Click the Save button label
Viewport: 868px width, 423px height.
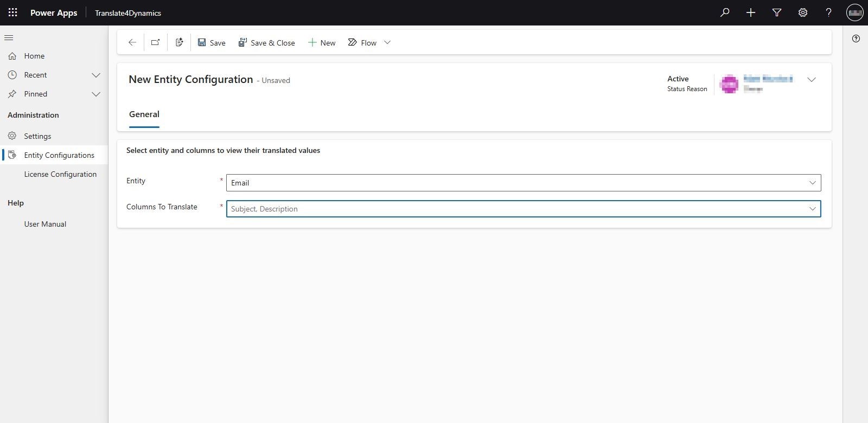pos(218,43)
